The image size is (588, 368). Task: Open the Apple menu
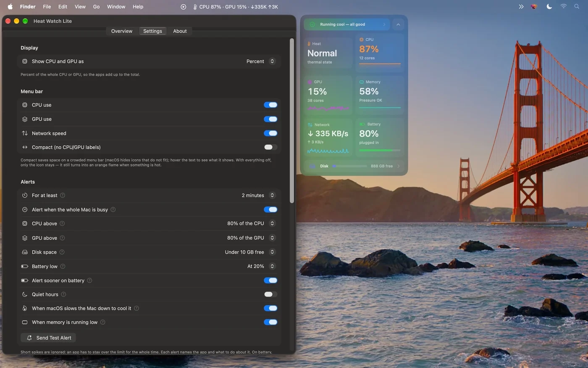click(10, 7)
